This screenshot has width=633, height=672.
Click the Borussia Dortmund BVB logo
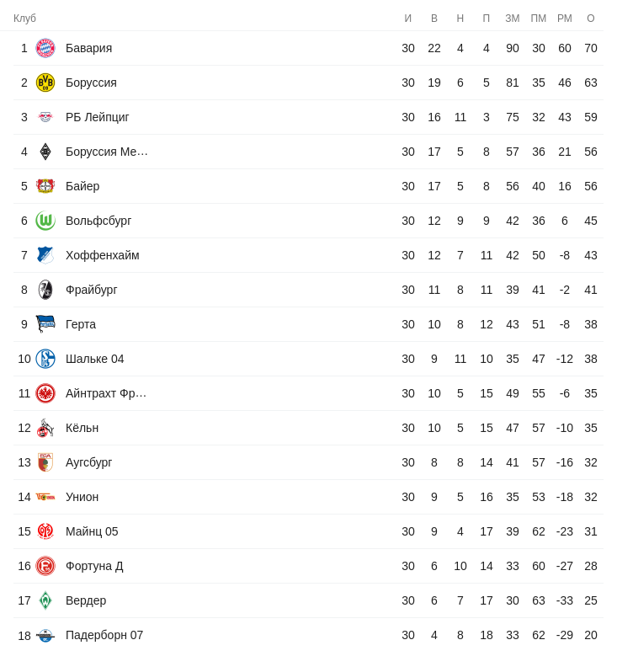click(x=45, y=83)
